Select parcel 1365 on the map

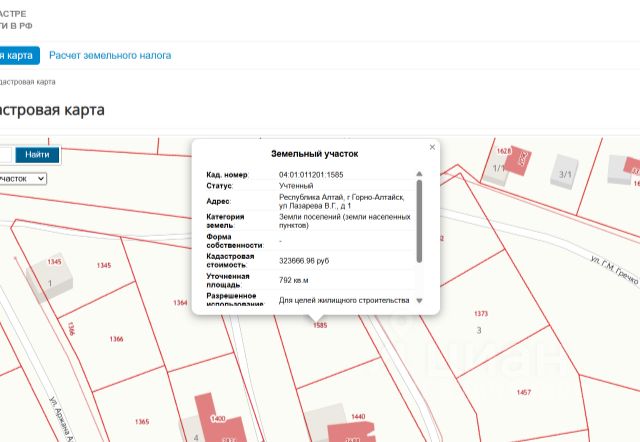(142, 422)
